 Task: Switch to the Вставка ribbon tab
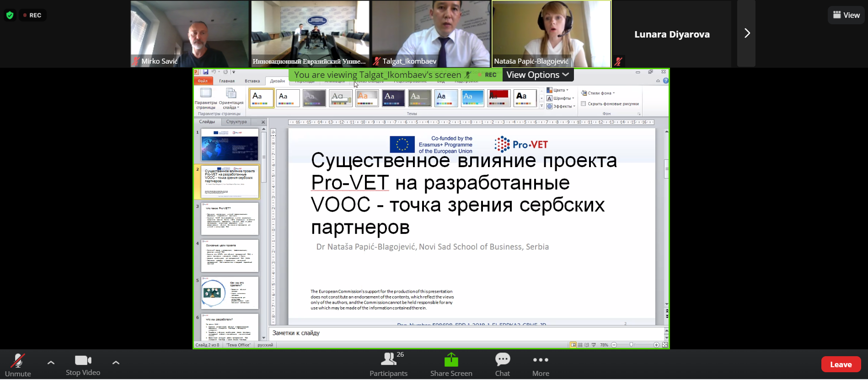pos(252,81)
